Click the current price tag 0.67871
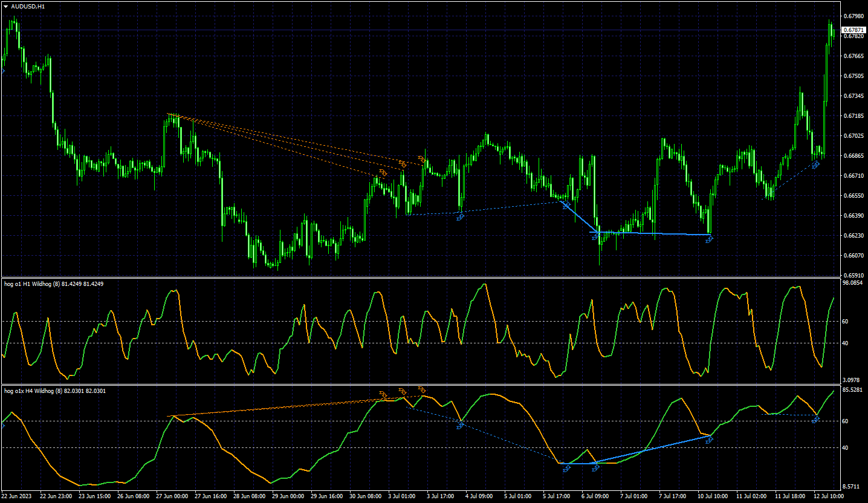 (853, 30)
